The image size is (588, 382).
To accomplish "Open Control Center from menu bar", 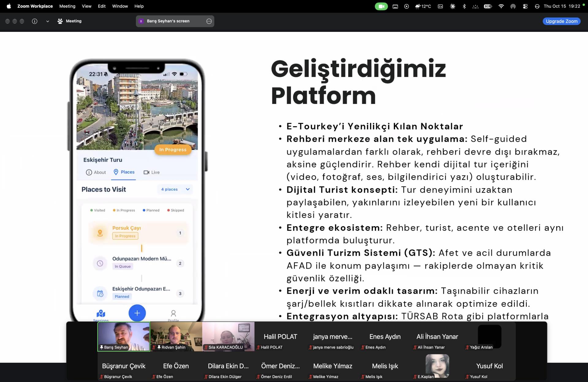I will pyautogui.click(x=525, y=6).
